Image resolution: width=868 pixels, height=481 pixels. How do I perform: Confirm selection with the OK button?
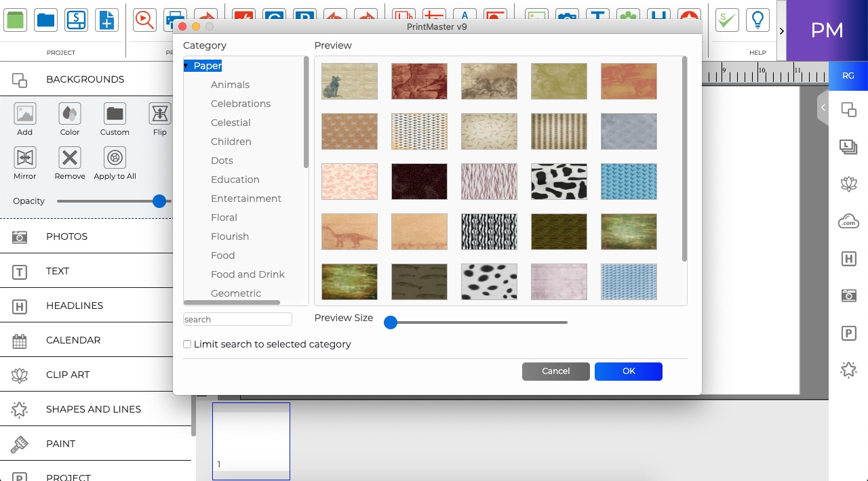coord(628,371)
